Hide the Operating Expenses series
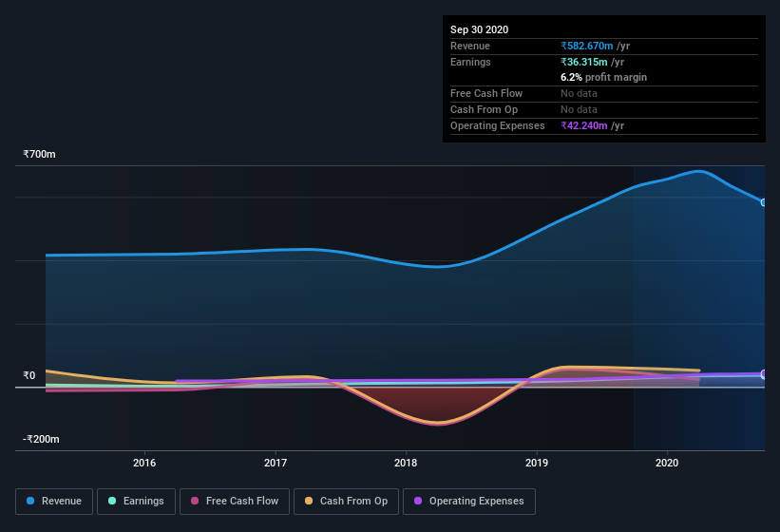 pyautogui.click(x=469, y=502)
